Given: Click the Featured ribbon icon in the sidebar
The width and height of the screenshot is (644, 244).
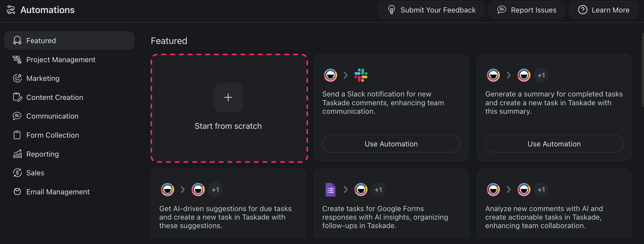Looking at the screenshot, I should coord(17,40).
